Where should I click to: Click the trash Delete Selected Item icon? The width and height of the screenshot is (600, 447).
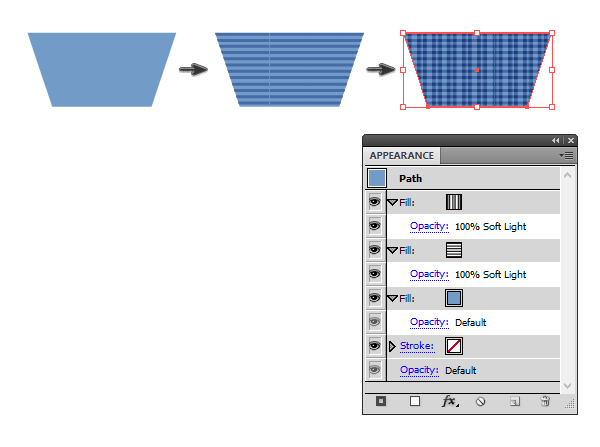(x=545, y=401)
